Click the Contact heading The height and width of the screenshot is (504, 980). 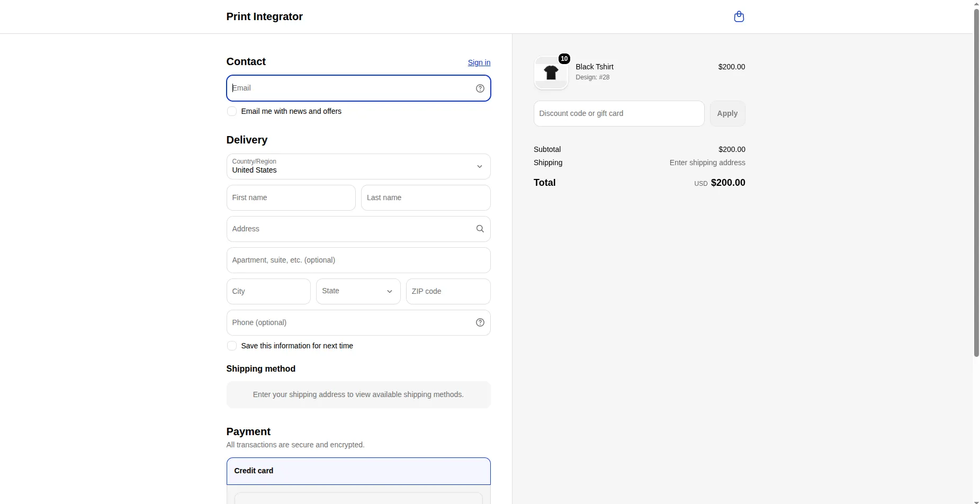coord(246,61)
